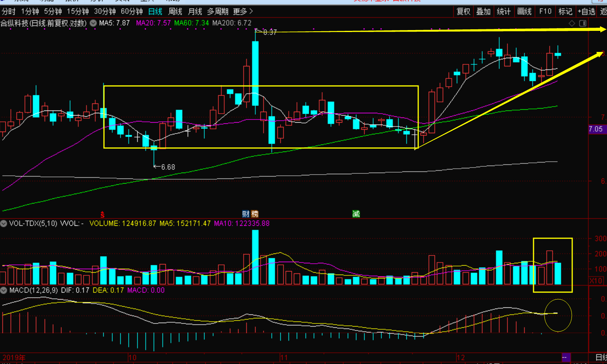Switch to the 周线 weekly chart
This screenshot has height=364, width=607.
175,12
